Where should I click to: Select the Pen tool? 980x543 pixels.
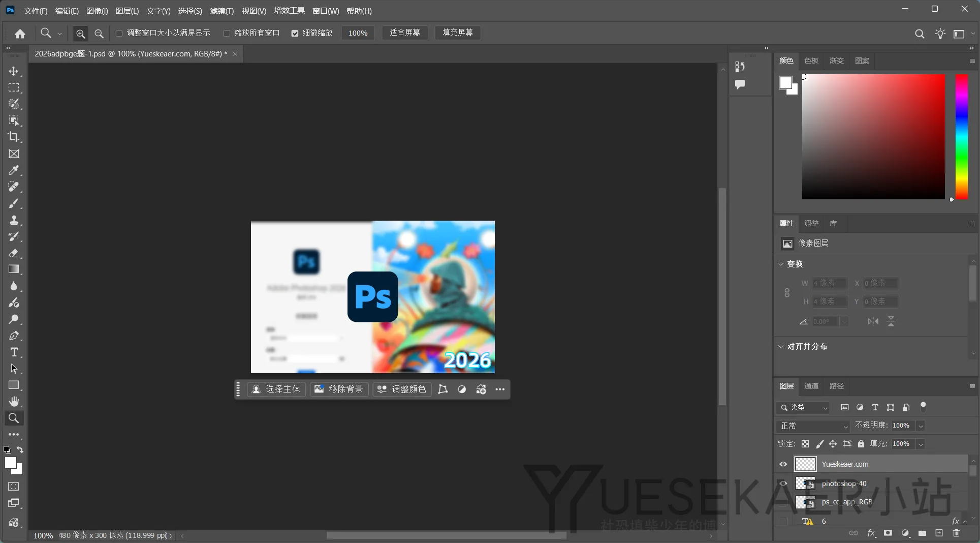[x=14, y=336]
